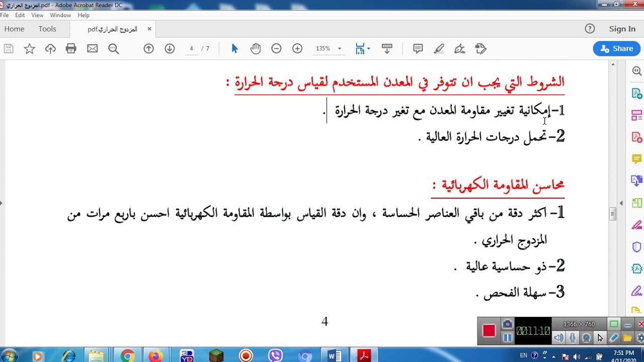The width and height of the screenshot is (644, 362).
Task: Open the green Organize Pages tool
Action: pos(636,203)
